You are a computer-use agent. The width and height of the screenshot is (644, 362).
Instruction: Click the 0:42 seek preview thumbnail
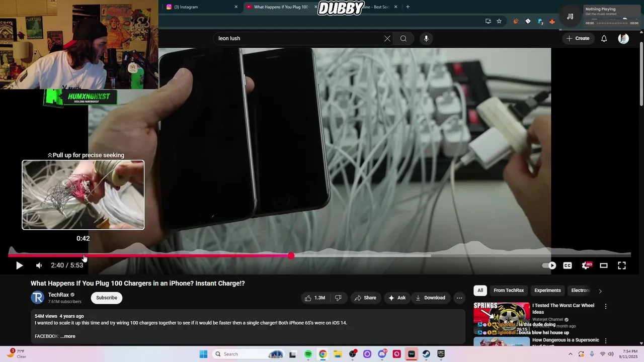(x=83, y=195)
